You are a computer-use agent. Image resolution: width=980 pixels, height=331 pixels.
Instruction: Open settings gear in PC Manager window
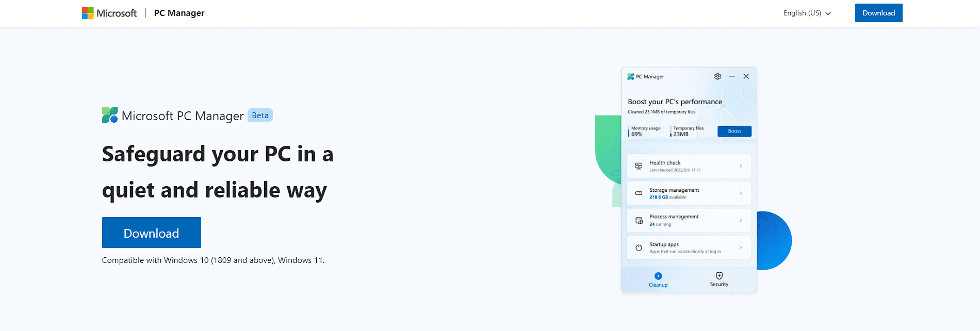[717, 76]
